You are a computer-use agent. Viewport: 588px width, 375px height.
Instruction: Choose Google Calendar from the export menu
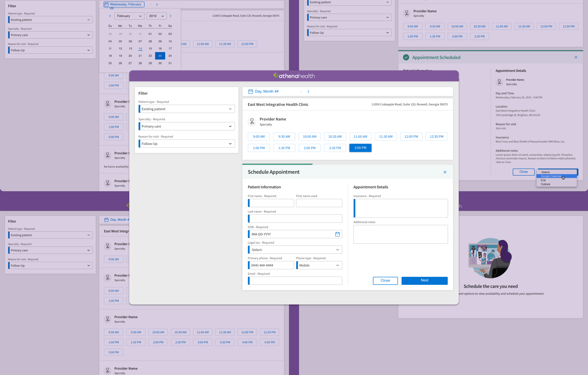pyautogui.click(x=551, y=176)
